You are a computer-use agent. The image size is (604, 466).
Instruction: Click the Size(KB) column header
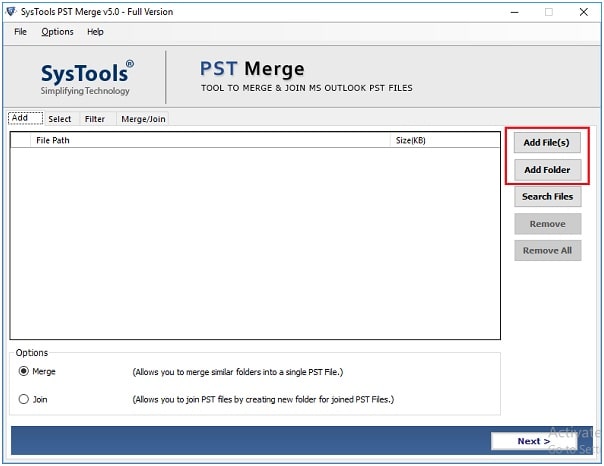[x=445, y=141]
